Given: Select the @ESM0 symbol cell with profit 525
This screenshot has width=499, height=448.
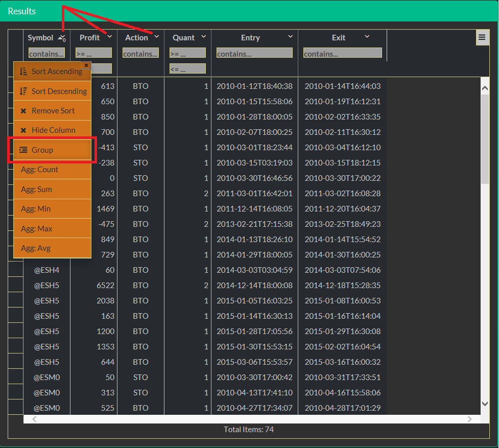Looking at the screenshot, I should click(x=47, y=408).
